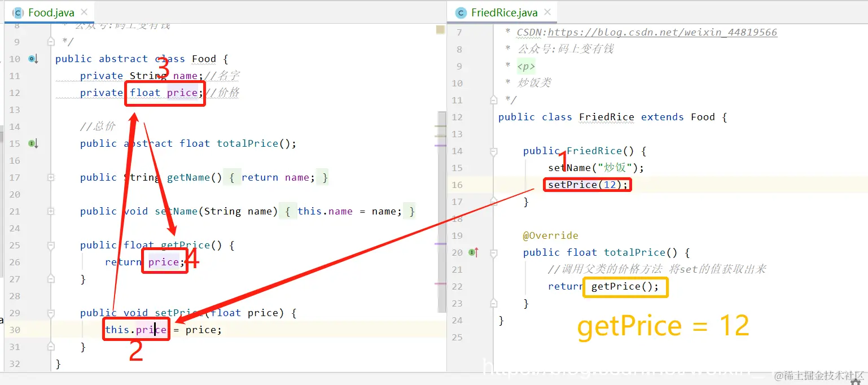Click the setName("炒饭") call on line 15
Viewport: 868px width, 385px height.
coord(596,168)
